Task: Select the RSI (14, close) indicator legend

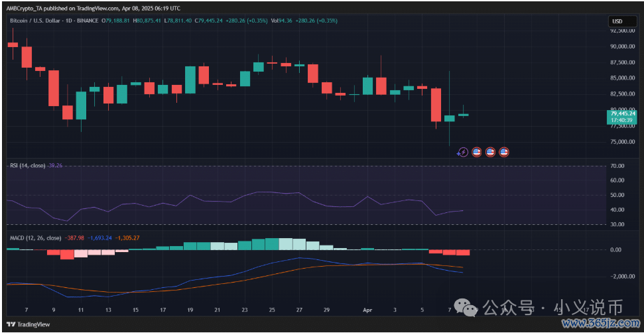Action: pos(26,165)
